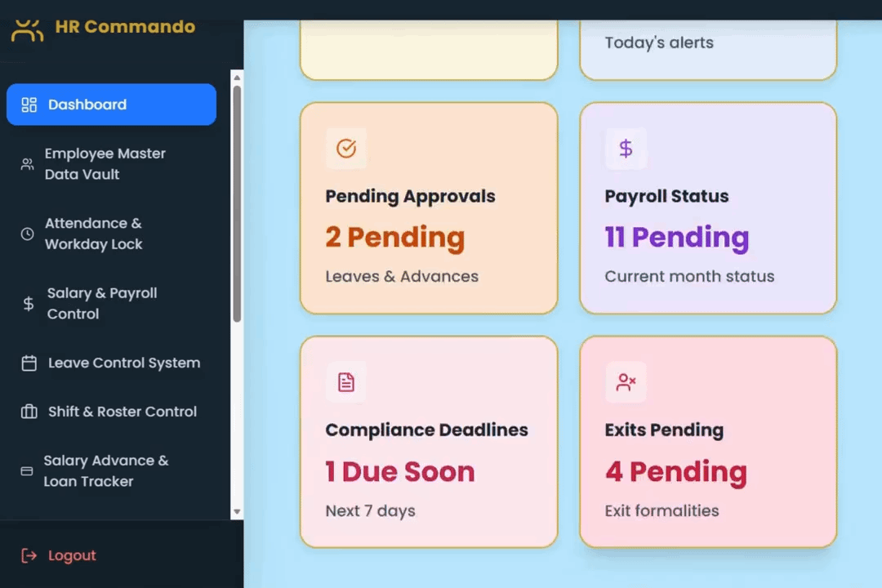
Task: Click the Leave Control calendar icon
Action: (x=29, y=363)
